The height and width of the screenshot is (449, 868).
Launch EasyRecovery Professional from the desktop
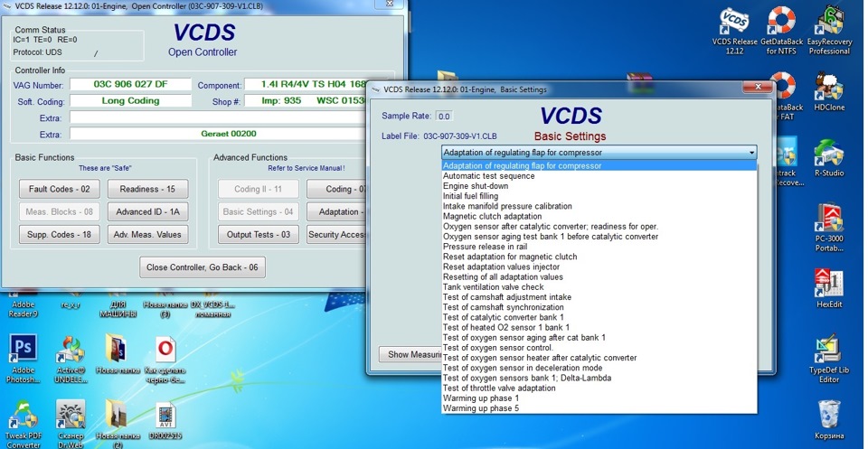point(829,31)
